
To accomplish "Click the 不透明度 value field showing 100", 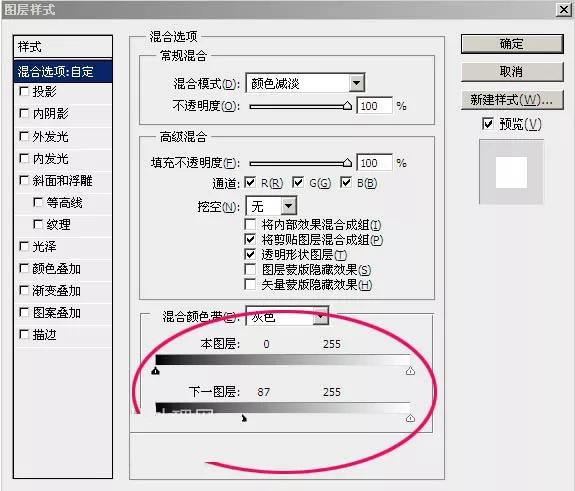I will pos(374,106).
